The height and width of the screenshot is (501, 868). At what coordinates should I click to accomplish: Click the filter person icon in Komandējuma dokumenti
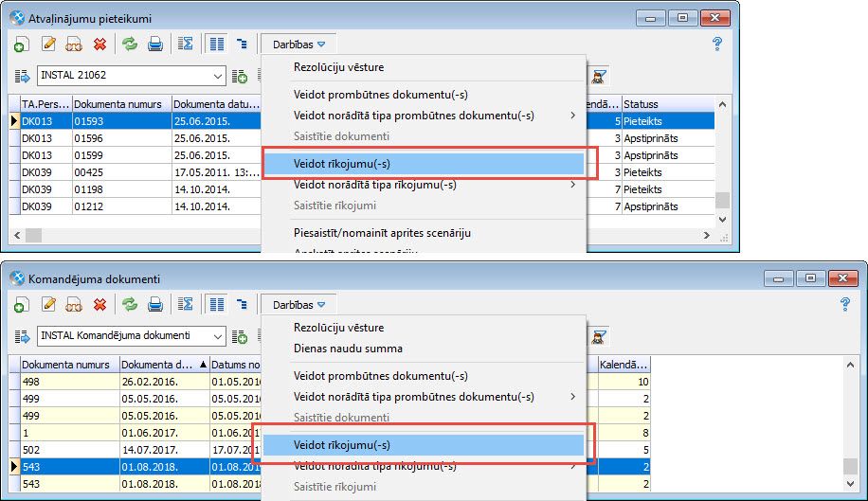[598, 337]
